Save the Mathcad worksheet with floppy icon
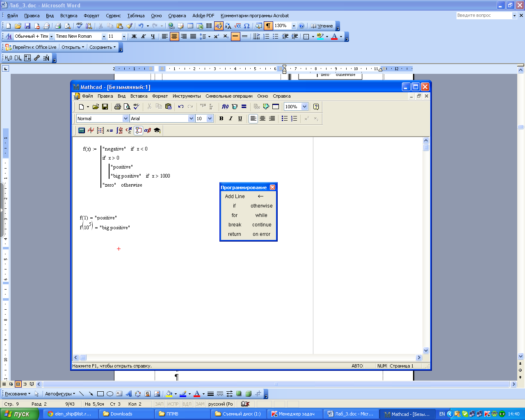 click(105, 107)
